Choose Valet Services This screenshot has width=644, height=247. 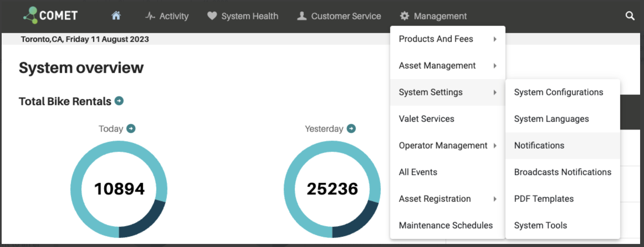[x=448, y=119]
